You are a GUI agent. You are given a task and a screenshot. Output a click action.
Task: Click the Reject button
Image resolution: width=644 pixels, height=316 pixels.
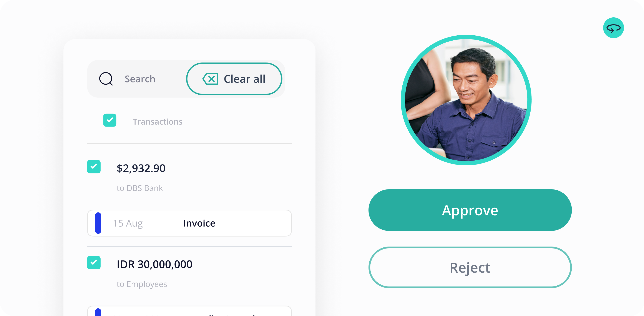pyautogui.click(x=470, y=268)
